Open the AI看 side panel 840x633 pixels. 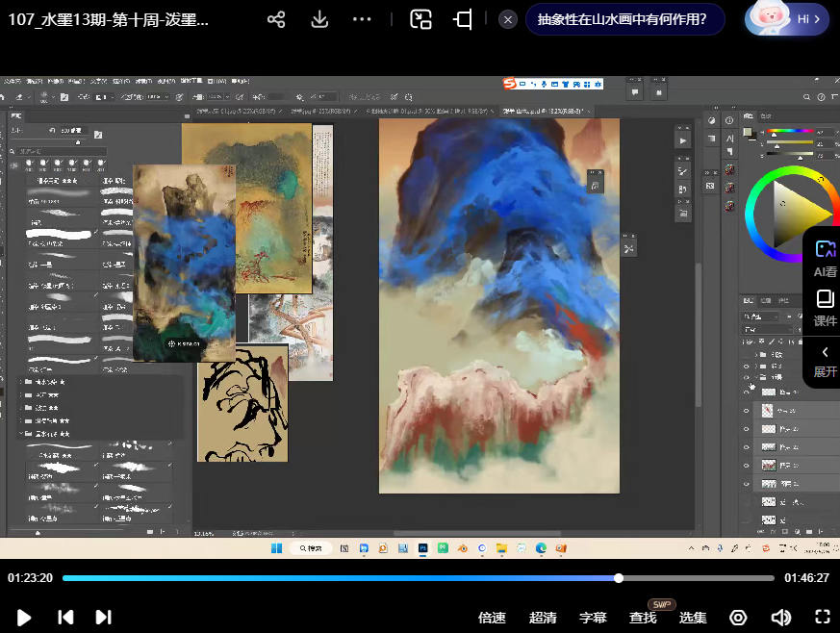[x=825, y=258]
